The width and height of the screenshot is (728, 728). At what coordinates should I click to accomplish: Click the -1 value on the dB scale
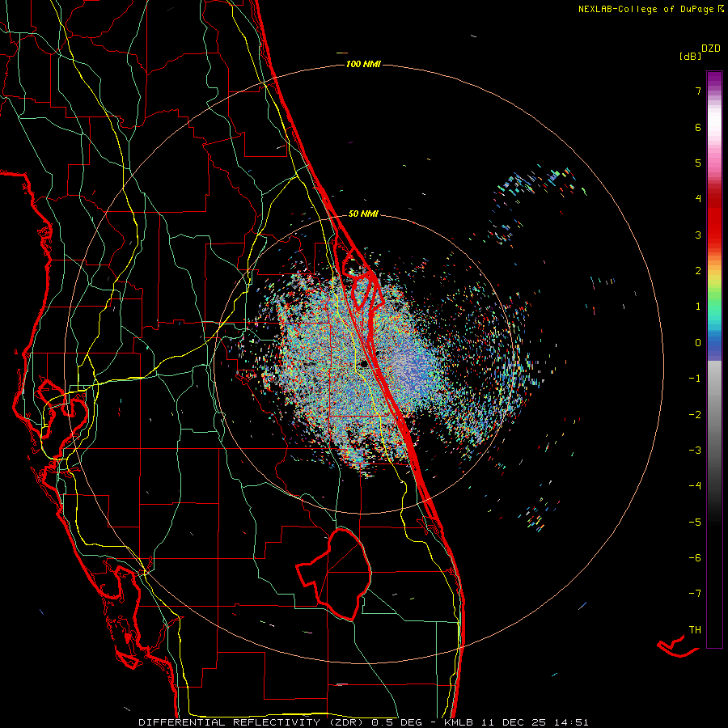click(x=695, y=379)
